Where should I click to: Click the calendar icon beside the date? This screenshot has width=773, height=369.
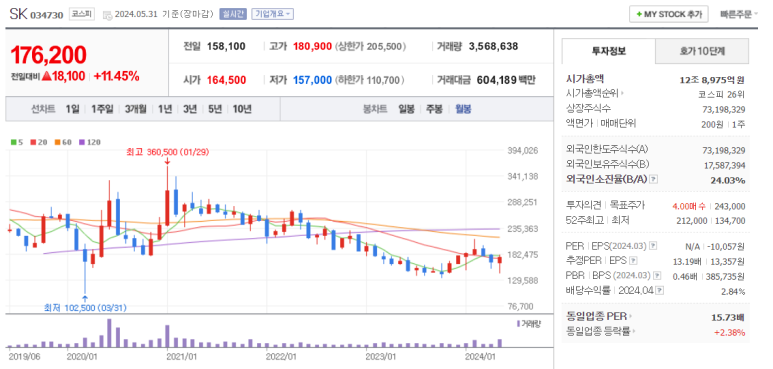click(x=107, y=15)
